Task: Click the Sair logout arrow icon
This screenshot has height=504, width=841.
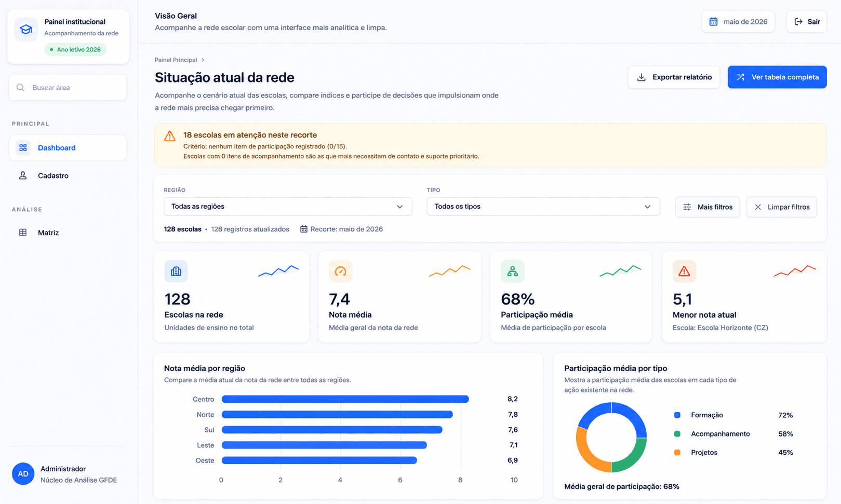Action: point(798,22)
